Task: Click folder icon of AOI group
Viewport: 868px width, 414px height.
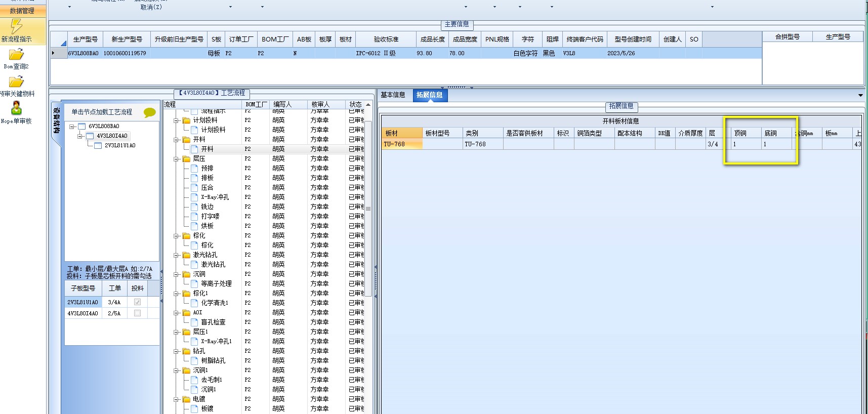Action: click(186, 313)
